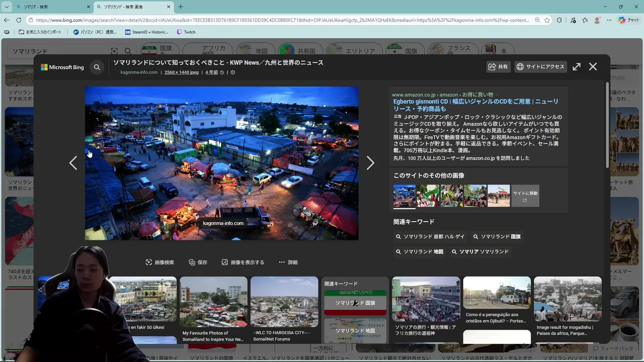Close the ソマリア - 検索 tab
This screenshot has height=362, width=644.
(x=89, y=7)
